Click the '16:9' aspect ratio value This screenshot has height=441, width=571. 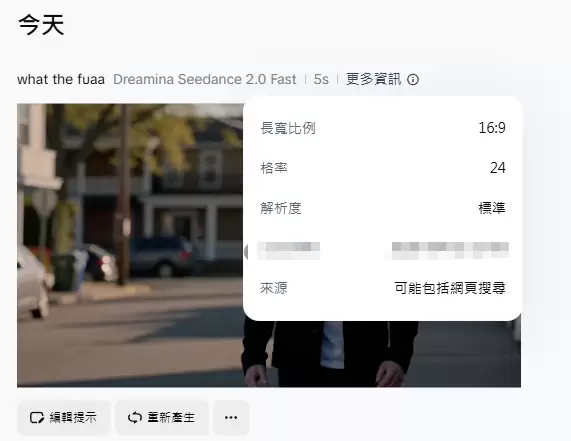492,128
